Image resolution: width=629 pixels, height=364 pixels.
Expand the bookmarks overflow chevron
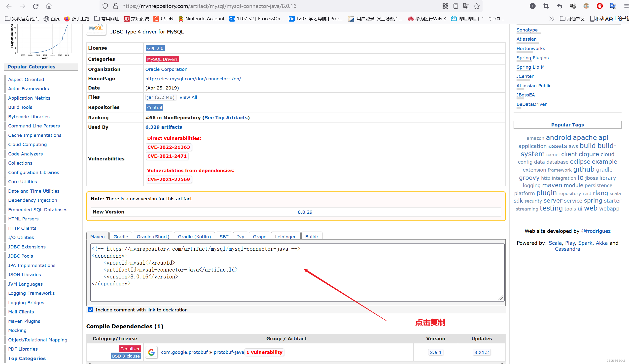[x=552, y=19]
